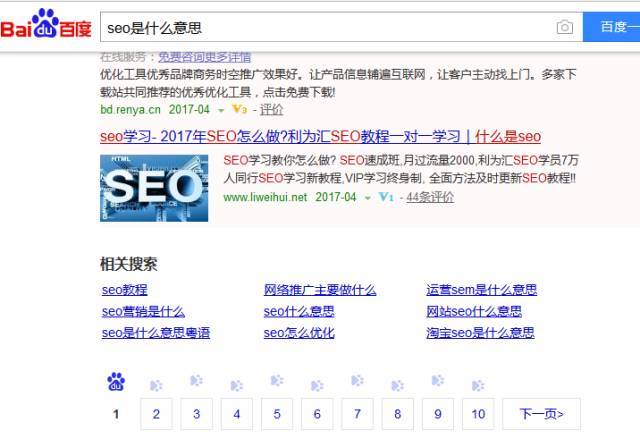Select related search 运营sem是什么意思

click(x=482, y=290)
